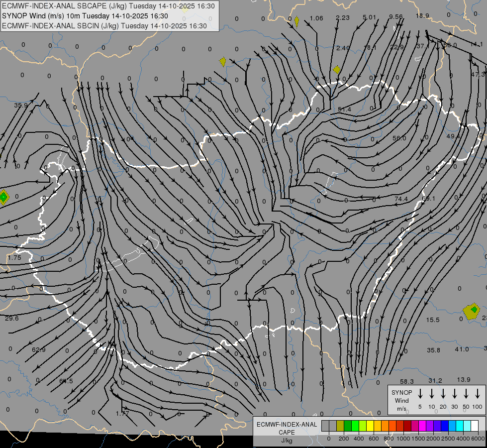The height and width of the screenshot is (448, 487).
Task: Select the ECMWF-INDEX-ANAL SBCIN layer title
Action: click(104, 25)
